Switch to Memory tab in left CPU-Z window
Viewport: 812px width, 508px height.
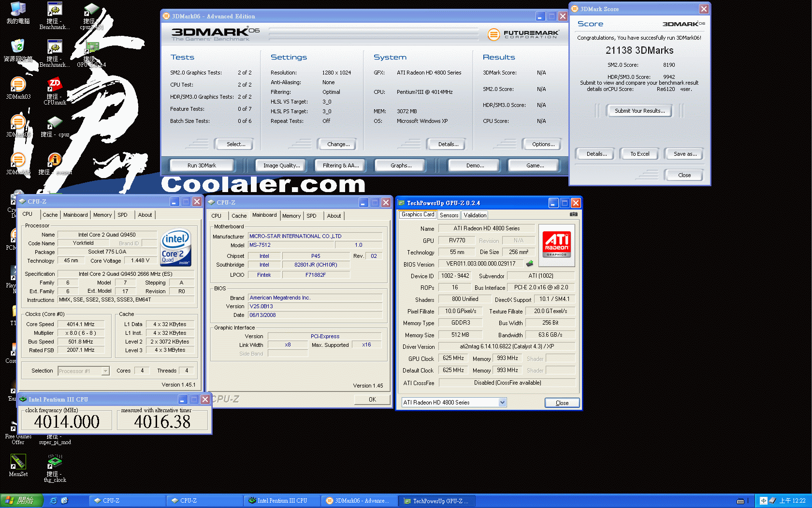102,215
